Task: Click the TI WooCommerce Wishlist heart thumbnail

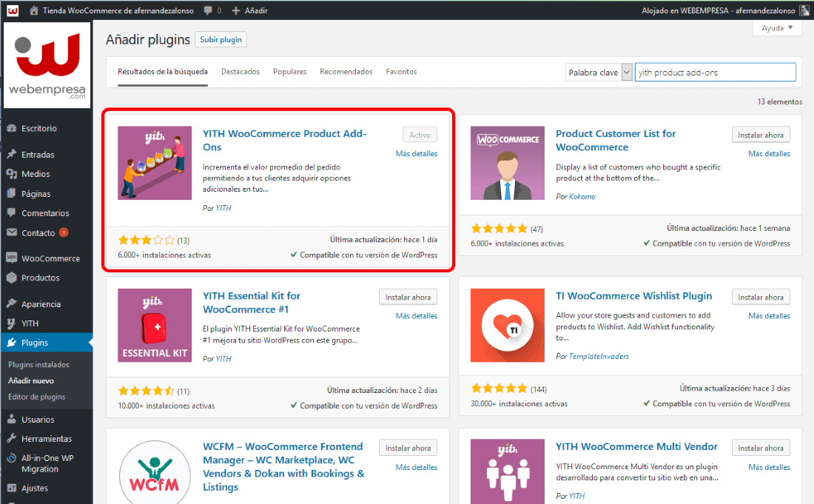Action: click(508, 325)
